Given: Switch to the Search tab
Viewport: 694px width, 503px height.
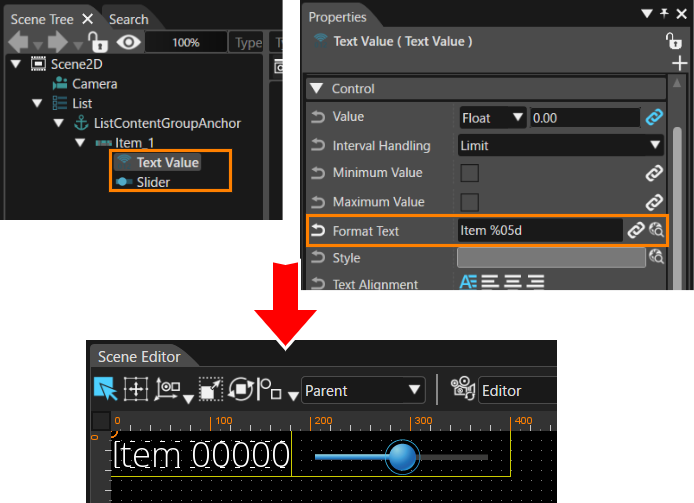Looking at the screenshot, I should [129, 19].
